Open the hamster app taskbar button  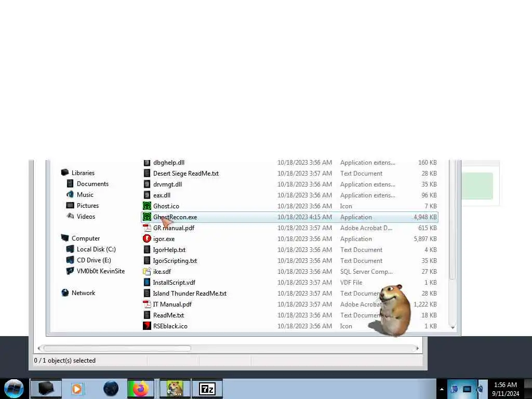pyautogui.click(x=175, y=389)
